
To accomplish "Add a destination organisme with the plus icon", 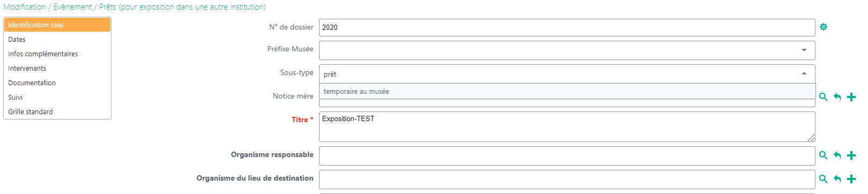I will 851,179.
